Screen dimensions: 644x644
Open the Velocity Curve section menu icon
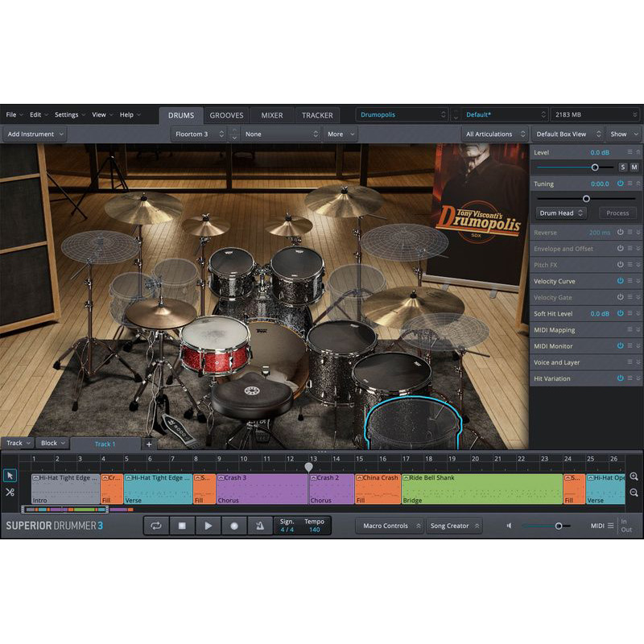(630, 281)
